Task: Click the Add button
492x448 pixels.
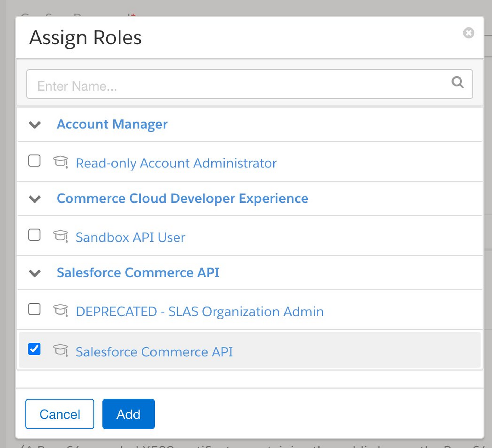Action: click(x=128, y=414)
